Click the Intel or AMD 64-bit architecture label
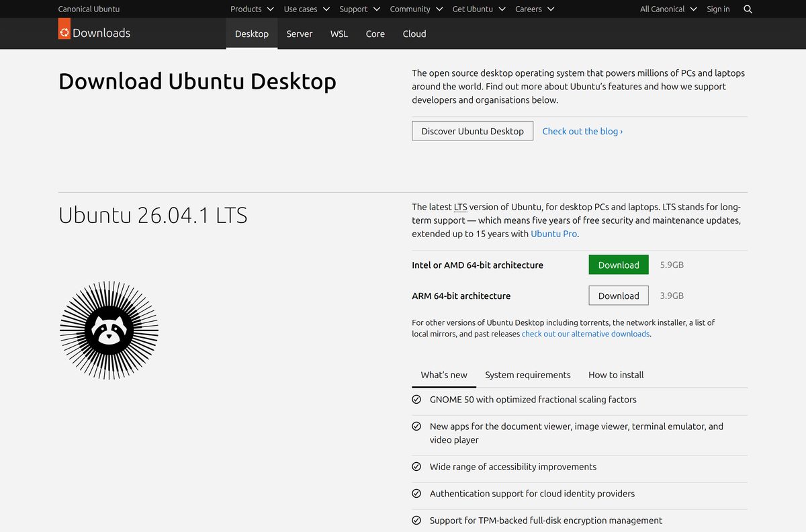The width and height of the screenshot is (806, 532). (x=478, y=265)
